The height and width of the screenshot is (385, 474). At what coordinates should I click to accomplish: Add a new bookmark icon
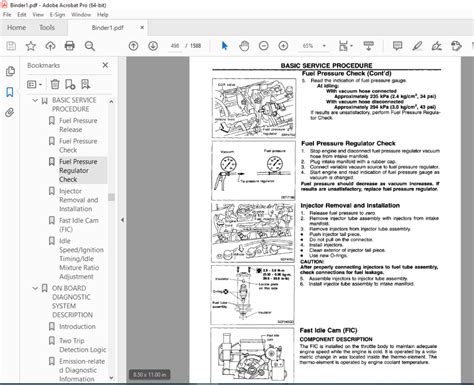(70, 84)
